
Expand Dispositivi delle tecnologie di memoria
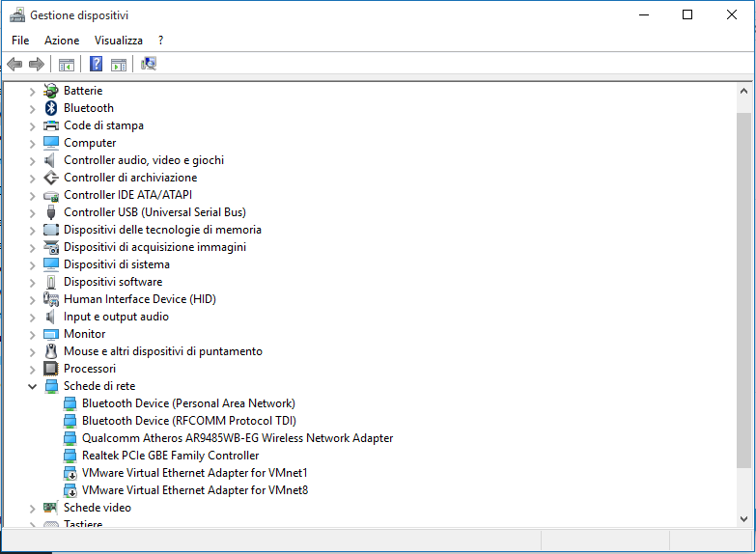pos(32,231)
